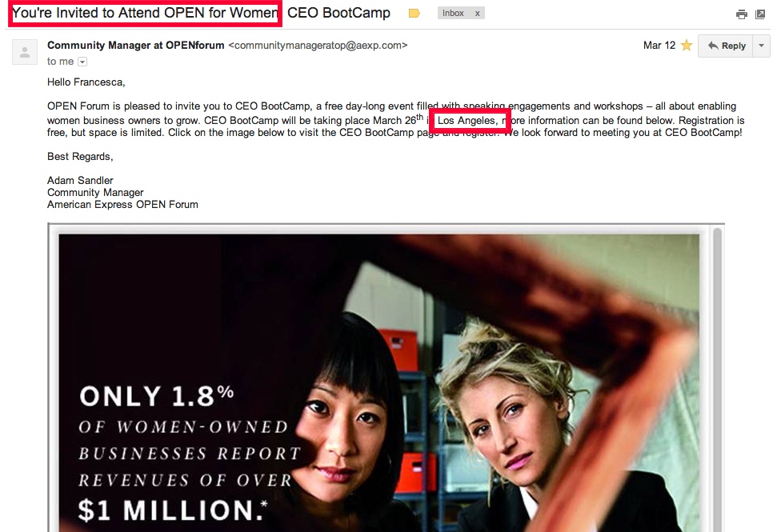Click the '$1 MILLION' text in banner
Viewport: 781px width, 532px height.
[172, 510]
